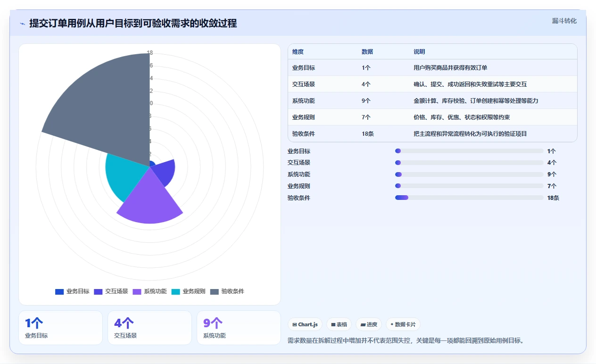Click the 业务目标 progress bar
The width and height of the screenshot is (596, 364).
[x=469, y=151]
